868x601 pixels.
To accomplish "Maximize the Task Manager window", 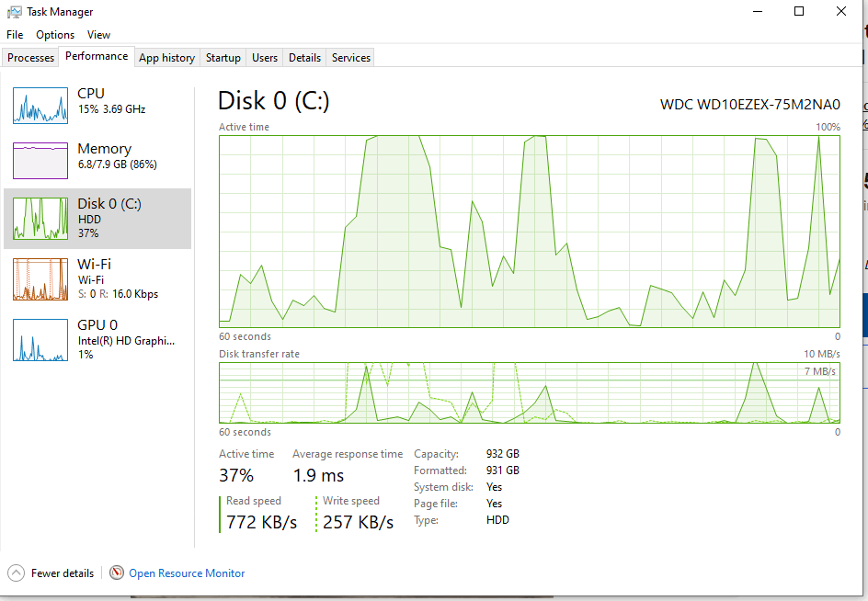I will (x=799, y=11).
